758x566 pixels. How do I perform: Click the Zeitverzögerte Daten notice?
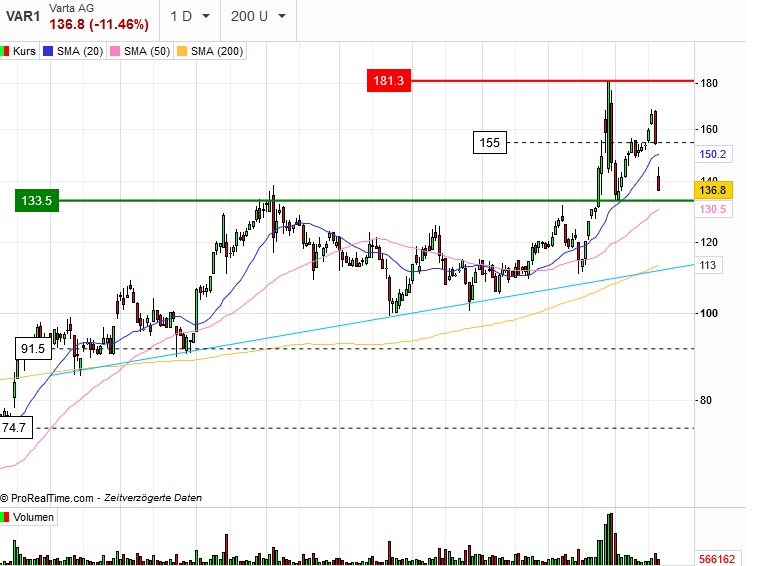pos(153,498)
